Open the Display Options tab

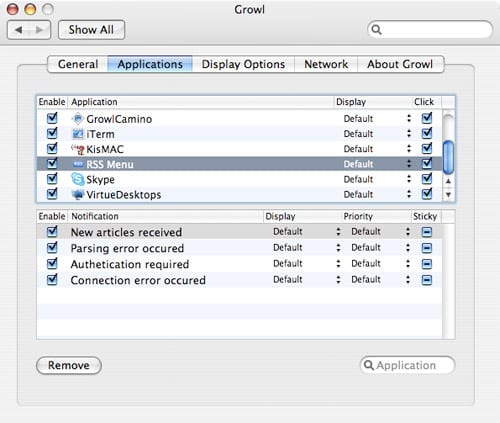[243, 64]
